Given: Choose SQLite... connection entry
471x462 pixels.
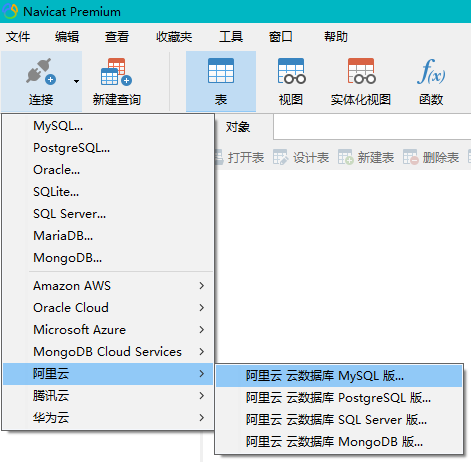Looking at the screenshot, I should pos(108,192).
